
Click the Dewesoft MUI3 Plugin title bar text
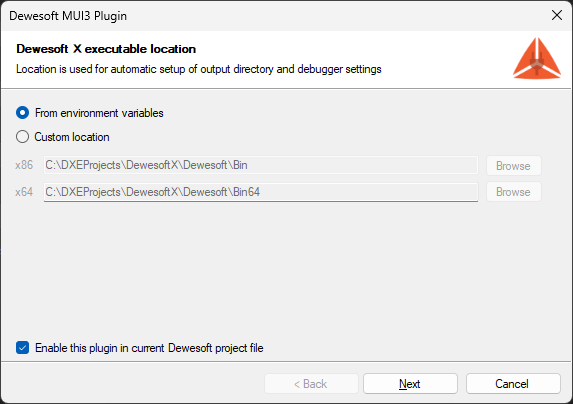68,16
